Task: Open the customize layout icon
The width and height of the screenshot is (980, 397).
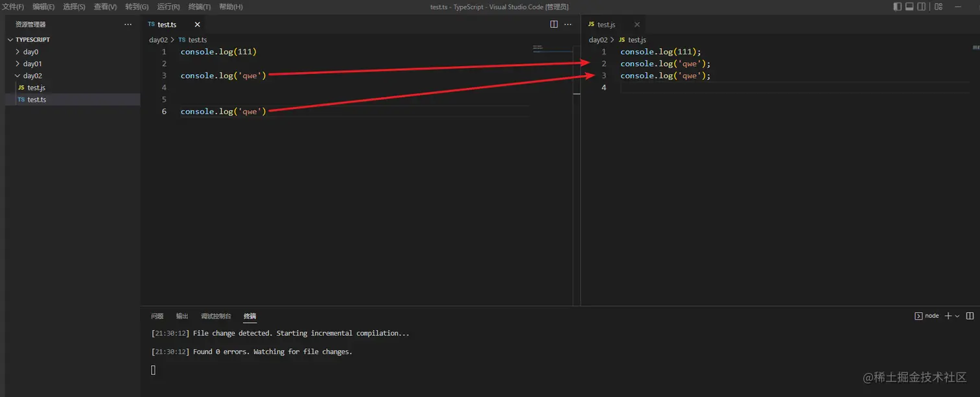Action: point(938,6)
